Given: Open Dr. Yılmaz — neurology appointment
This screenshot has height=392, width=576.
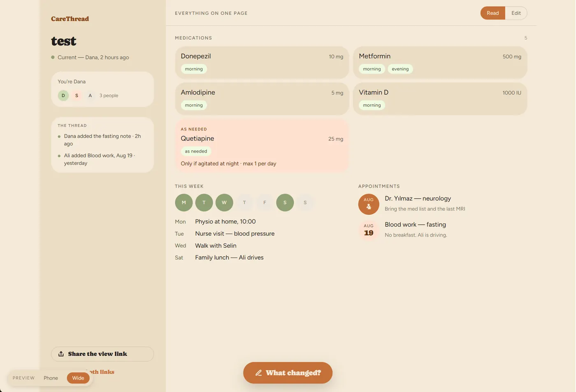Looking at the screenshot, I should tap(418, 198).
